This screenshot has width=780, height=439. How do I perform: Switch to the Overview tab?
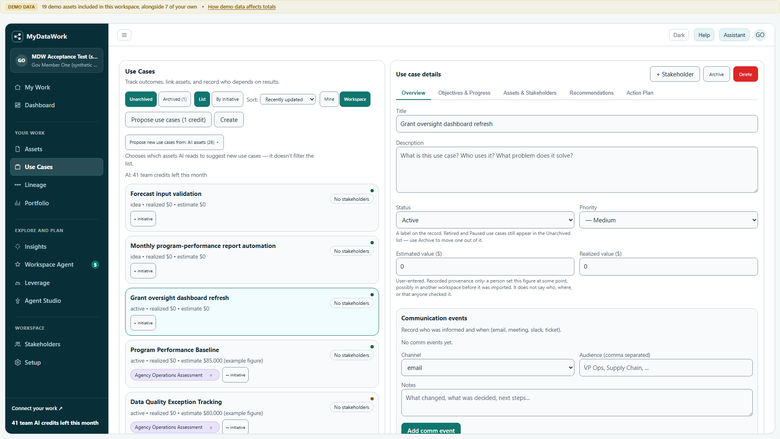(413, 93)
